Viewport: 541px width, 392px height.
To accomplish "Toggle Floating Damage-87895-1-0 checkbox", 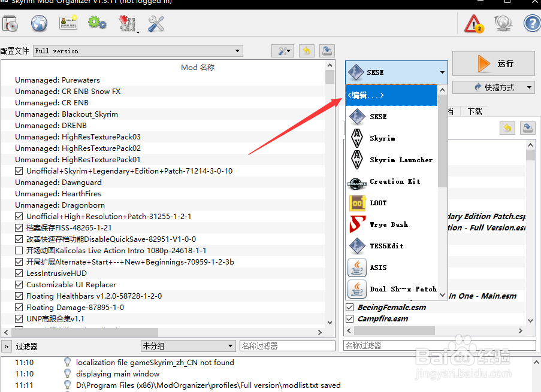I will pyautogui.click(x=19, y=308).
